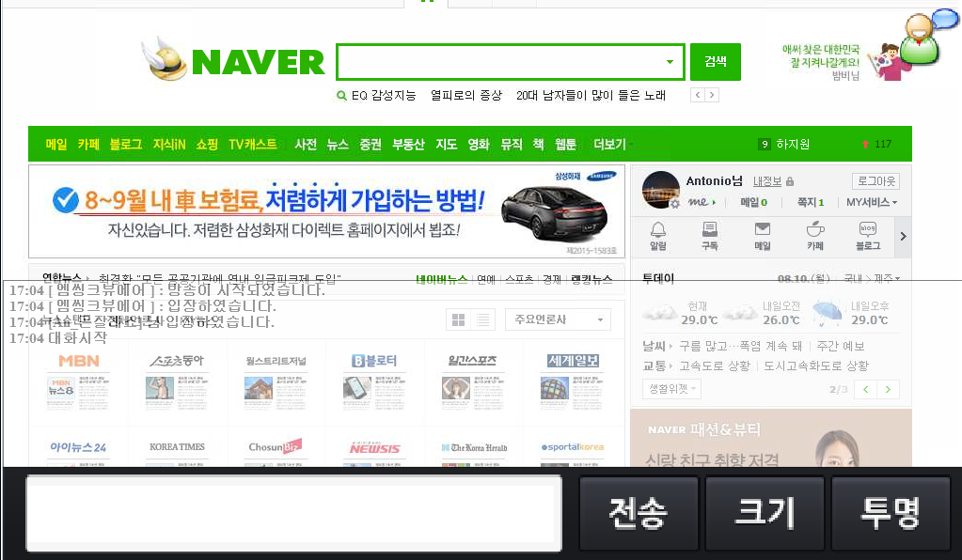This screenshot has height=560, width=962.
Task: Focus the chat message input box
Action: coord(293,513)
